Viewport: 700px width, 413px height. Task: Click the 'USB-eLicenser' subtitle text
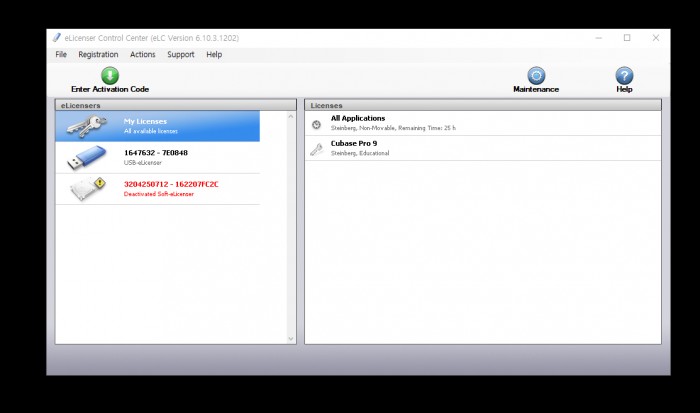(x=143, y=163)
